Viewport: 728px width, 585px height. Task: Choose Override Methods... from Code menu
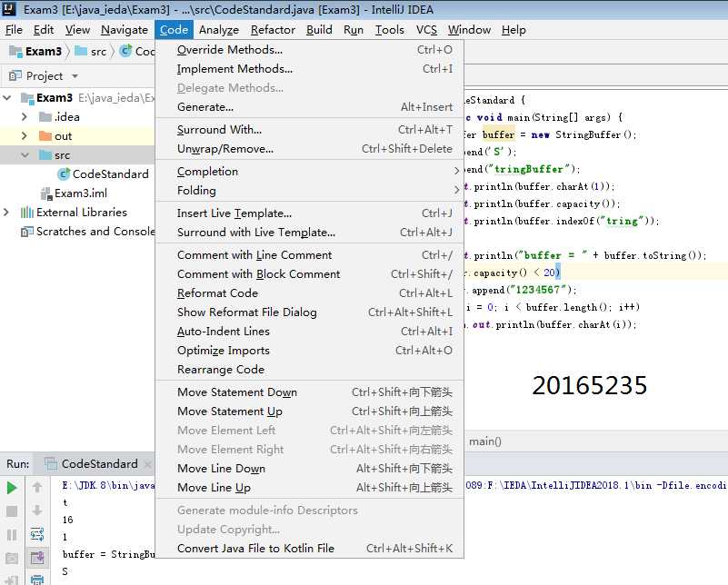310,50
